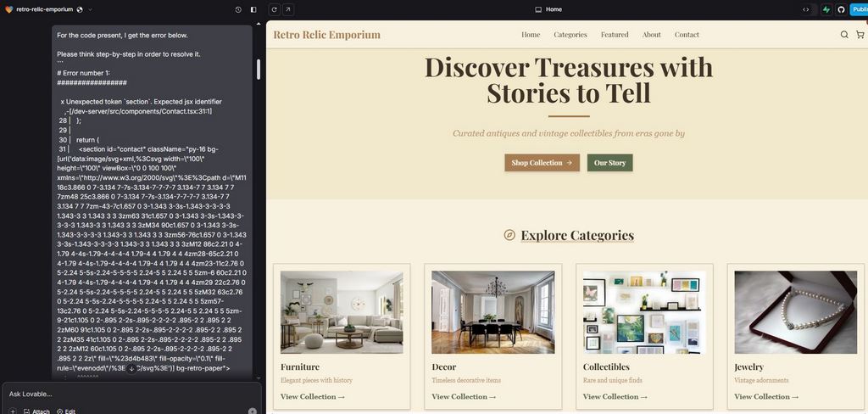Screen dimensions: 868x414
Task: Click the compass icon beside Explore Categories
Action: click(x=509, y=235)
